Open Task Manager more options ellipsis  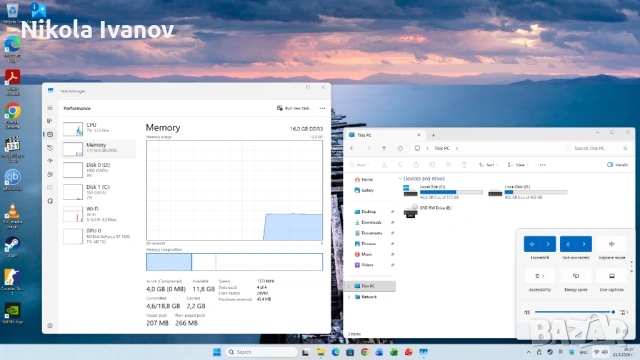[x=322, y=108]
